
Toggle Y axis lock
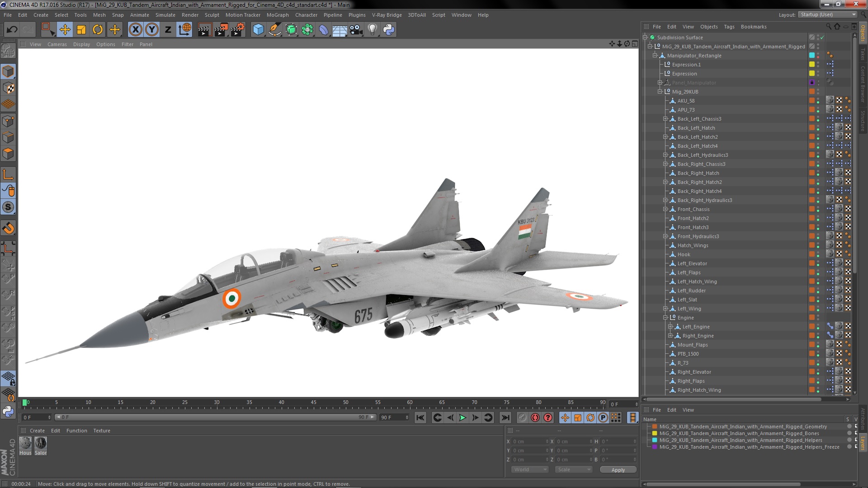pos(152,30)
